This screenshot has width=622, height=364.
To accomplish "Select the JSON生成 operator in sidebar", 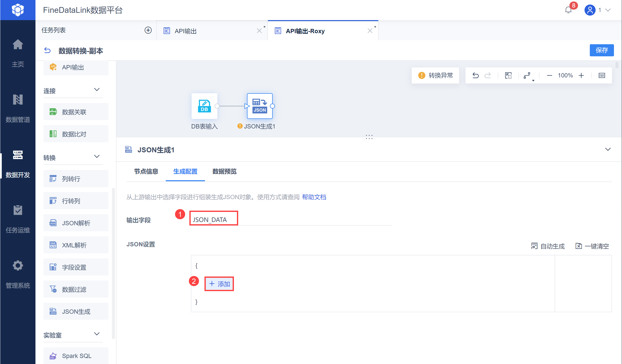I will point(76,311).
